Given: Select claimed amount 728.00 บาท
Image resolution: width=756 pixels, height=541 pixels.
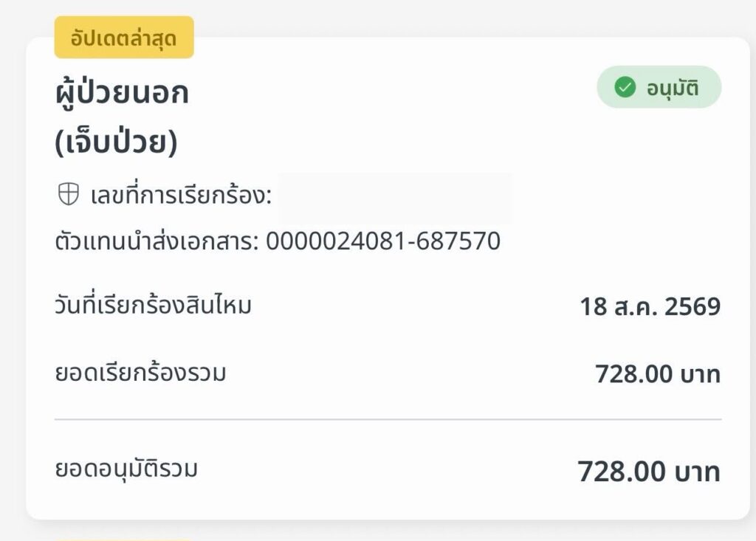Looking at the screenshot, I should tap(658, 374).
